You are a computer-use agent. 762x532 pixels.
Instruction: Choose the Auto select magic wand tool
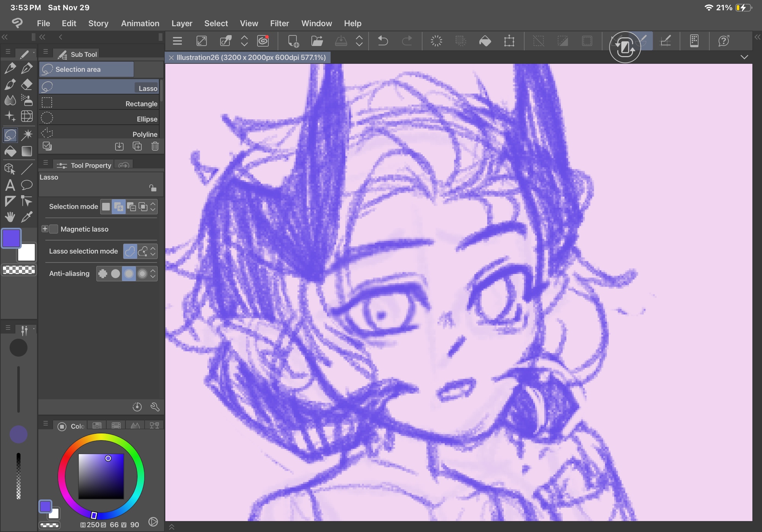click(x=27, y=135)
